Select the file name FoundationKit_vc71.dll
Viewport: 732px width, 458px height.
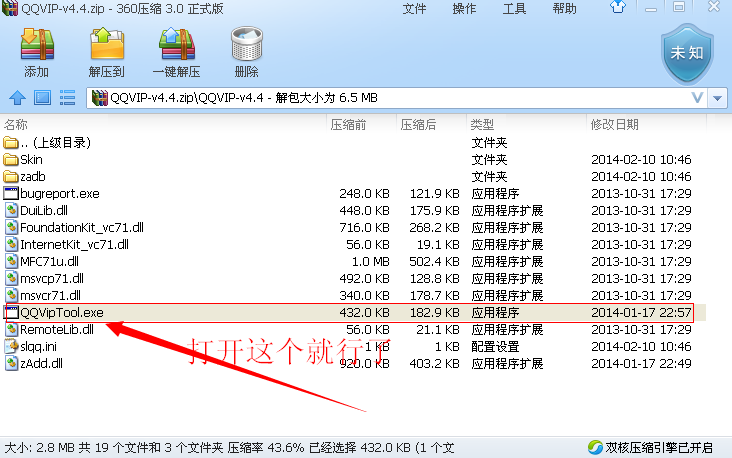click(x=82, y=228)
